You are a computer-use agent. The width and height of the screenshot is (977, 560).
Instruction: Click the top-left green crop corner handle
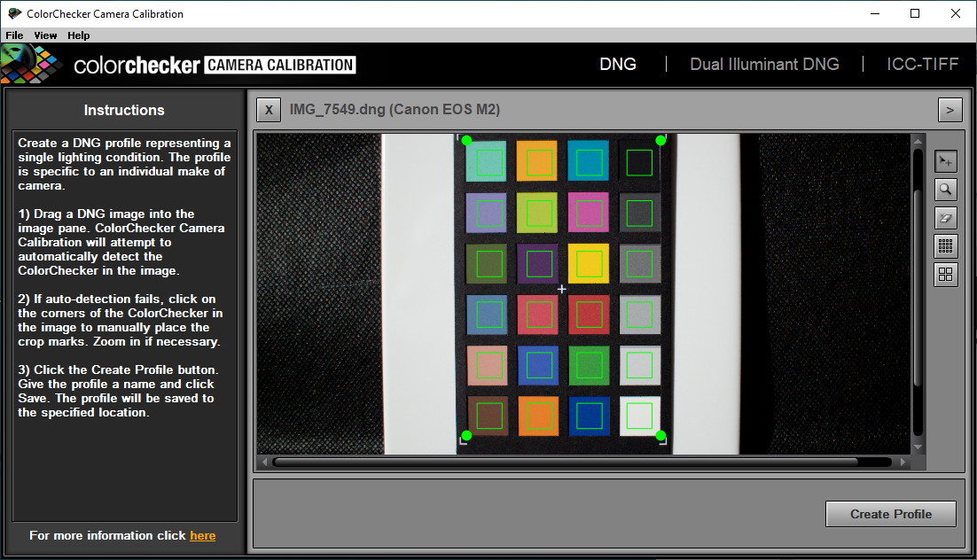click(x=466, y=141)
